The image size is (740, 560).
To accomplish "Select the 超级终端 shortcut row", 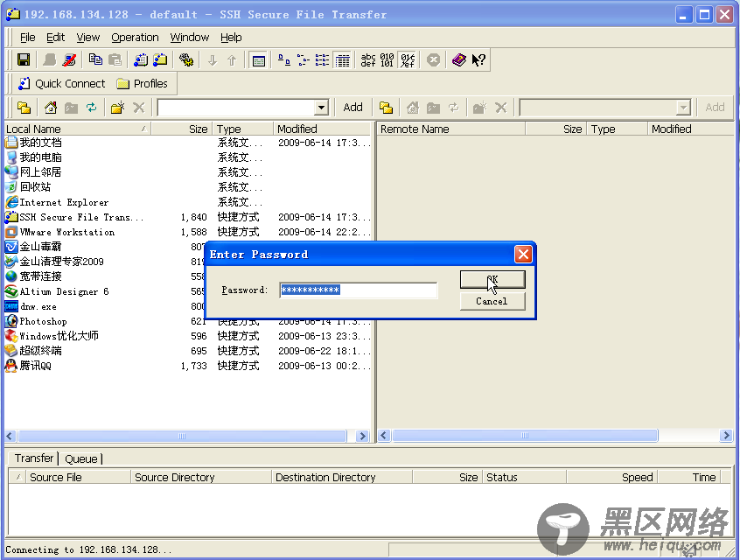I will [x=188, y=351].
